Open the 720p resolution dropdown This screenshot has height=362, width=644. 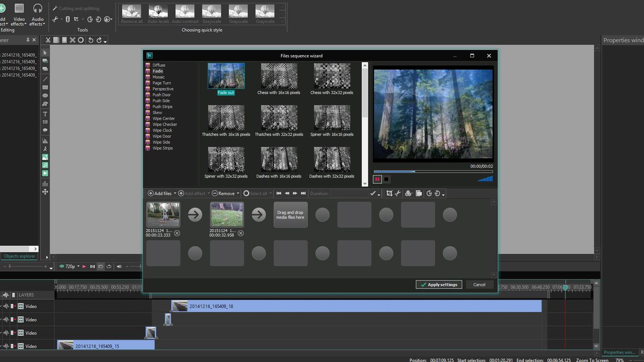(x=78, y=267)
